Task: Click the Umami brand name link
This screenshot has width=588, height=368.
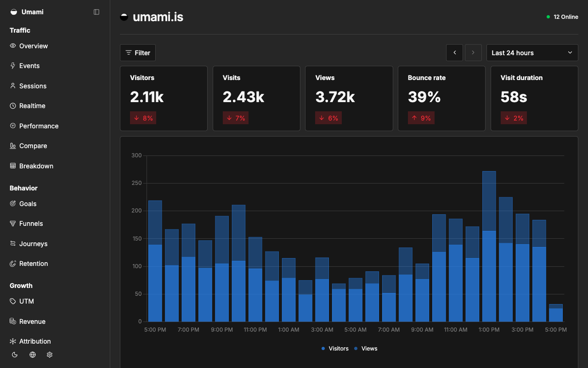Action: point(33,12)
